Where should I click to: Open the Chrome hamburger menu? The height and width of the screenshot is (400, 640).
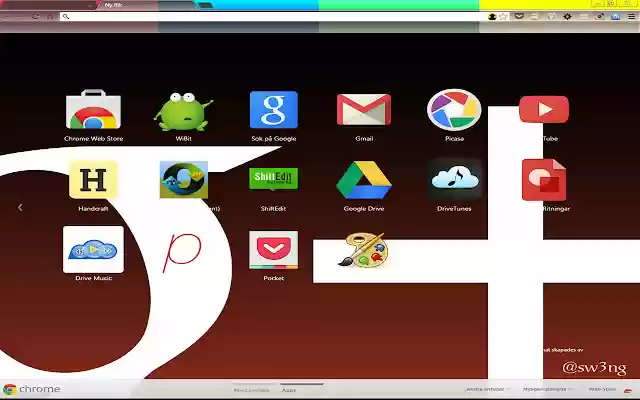click(631, 16)
